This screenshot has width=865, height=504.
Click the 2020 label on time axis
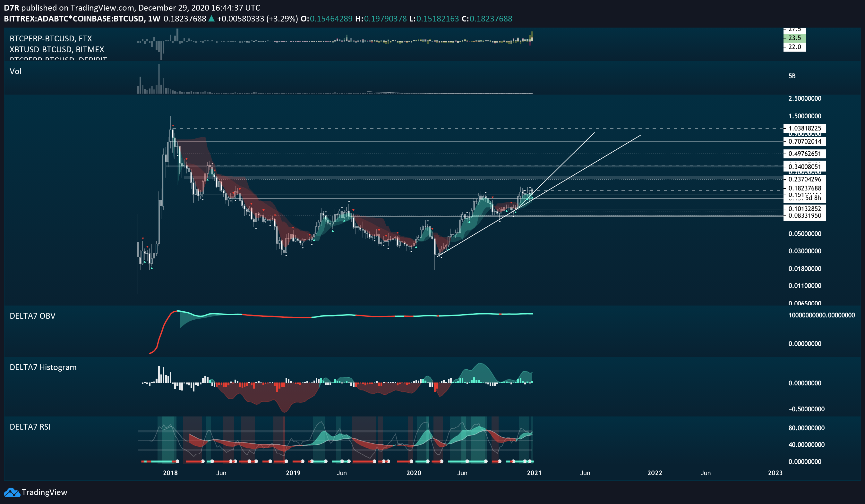[x=414, y=473]
